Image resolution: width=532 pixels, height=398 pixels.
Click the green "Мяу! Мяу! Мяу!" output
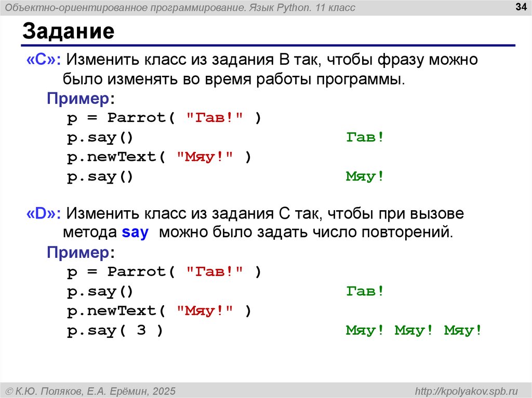click(x=414, y=331)
